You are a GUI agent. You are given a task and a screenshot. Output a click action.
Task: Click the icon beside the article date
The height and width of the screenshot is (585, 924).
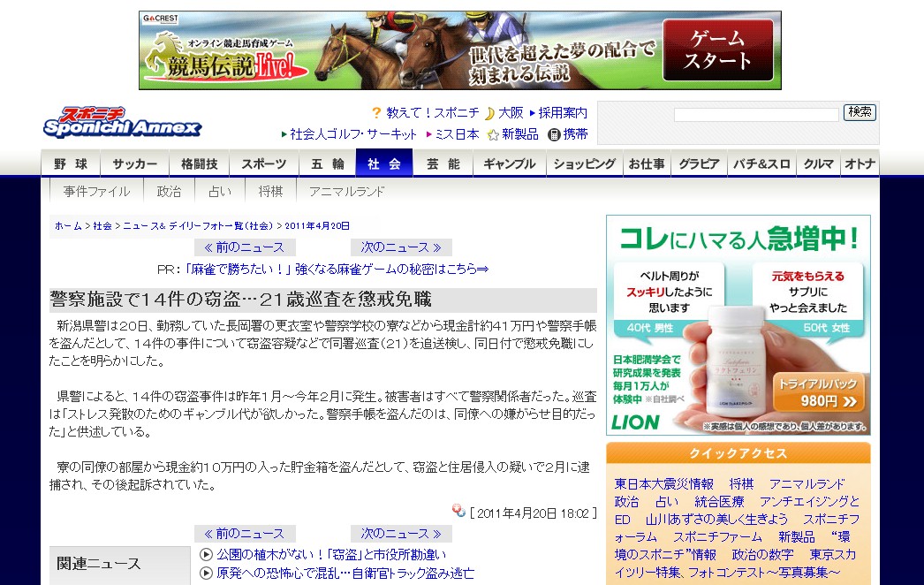(x=458, y=510)
